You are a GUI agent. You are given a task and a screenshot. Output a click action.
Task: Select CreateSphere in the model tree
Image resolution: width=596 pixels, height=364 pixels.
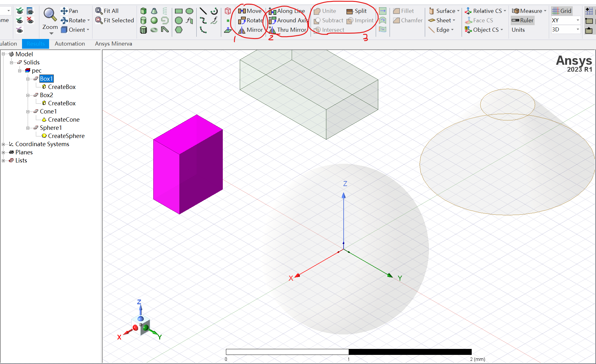(66, 136)
